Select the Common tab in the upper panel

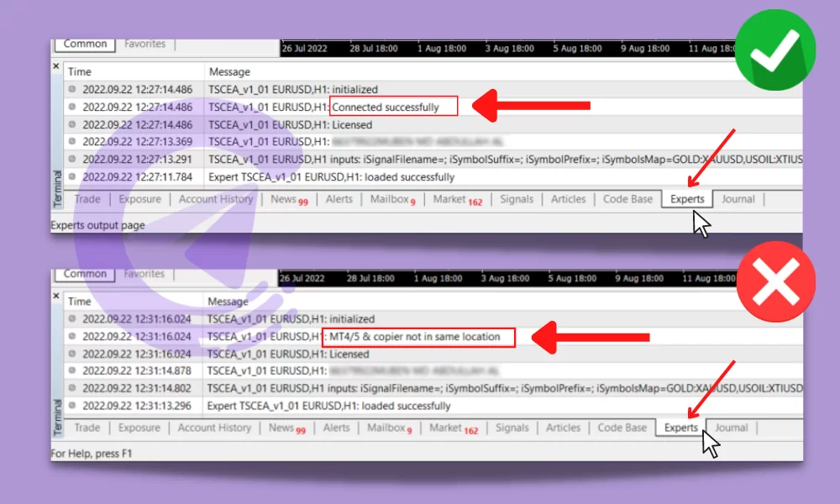click(x=85, y=44)
